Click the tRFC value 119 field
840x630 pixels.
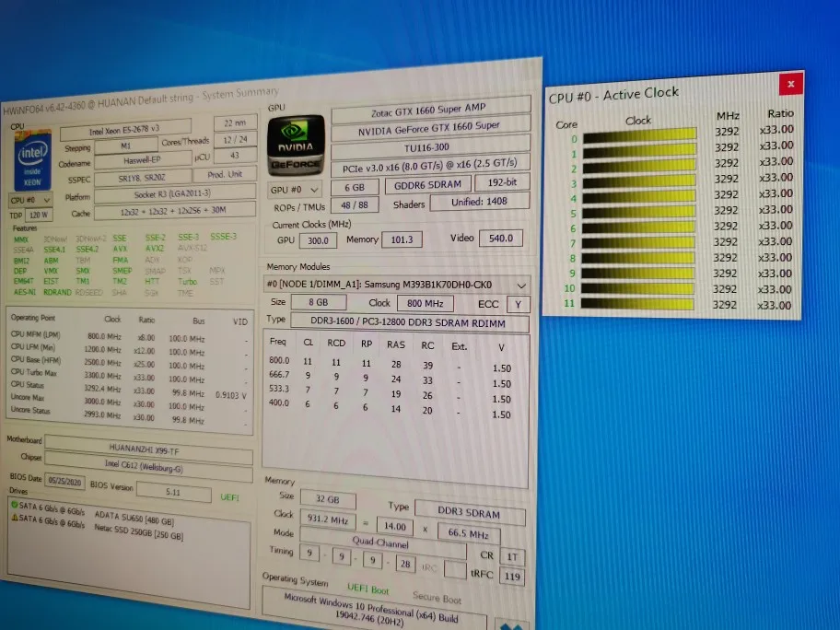point(512,577)
